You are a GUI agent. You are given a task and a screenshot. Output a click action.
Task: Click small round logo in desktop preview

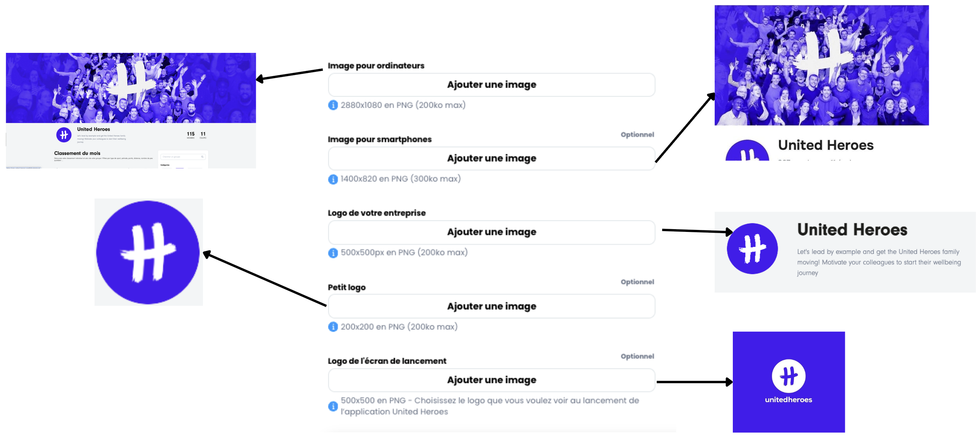click(x=64, y=135)
